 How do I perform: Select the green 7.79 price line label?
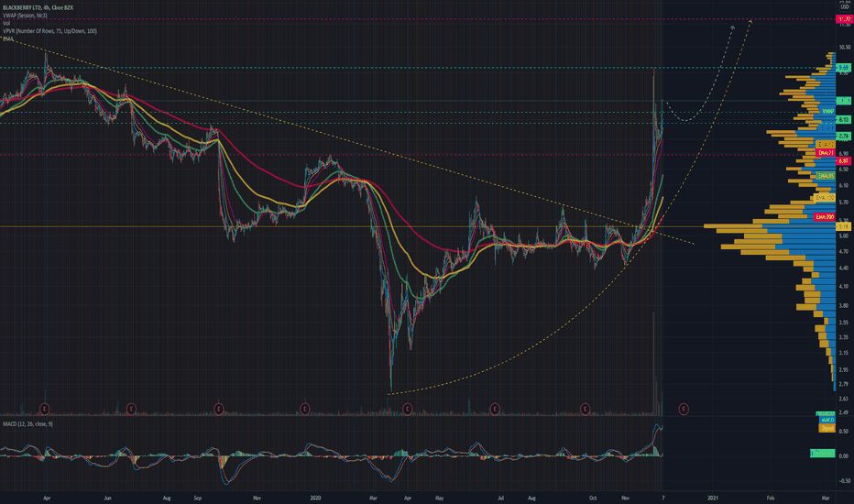[x=843, y=136]
